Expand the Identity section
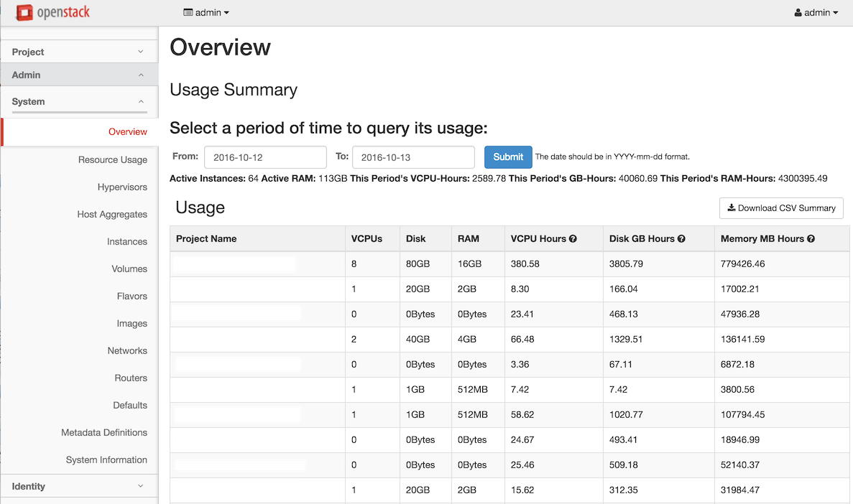 (x=79, y=486)
